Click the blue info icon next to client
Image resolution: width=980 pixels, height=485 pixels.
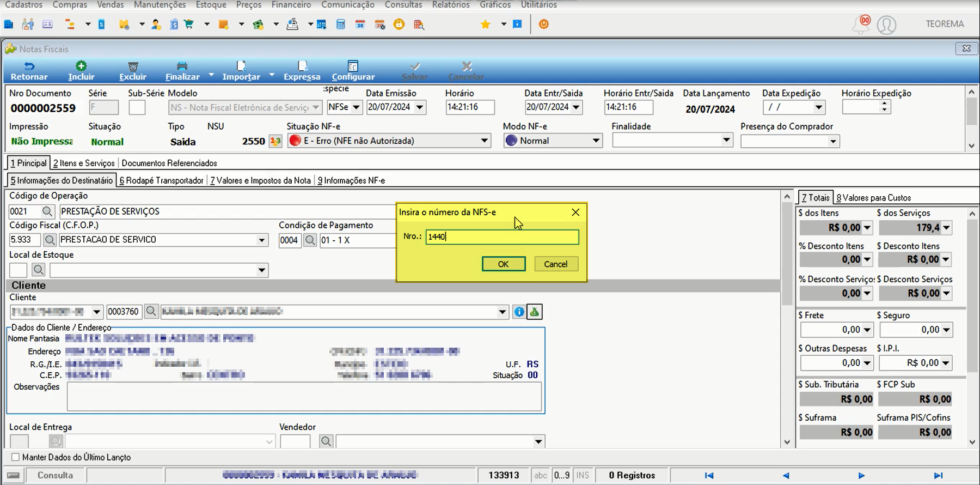[x=519, y=312]
